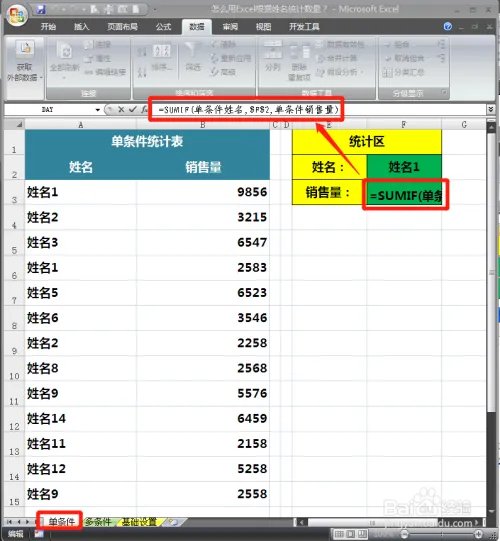This screenshot has height=541, width=500.
Task: Select cell with value 6459
Action: coord(203,419)
